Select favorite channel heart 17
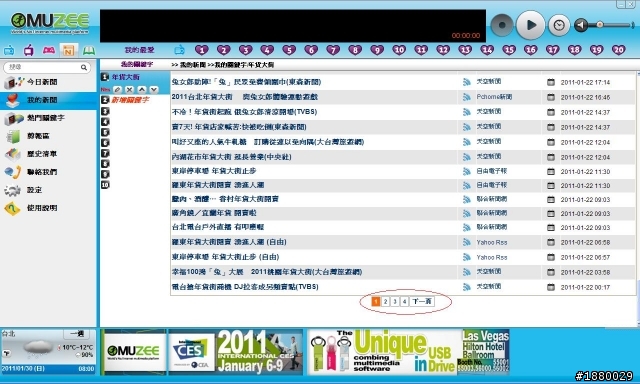 552,50
